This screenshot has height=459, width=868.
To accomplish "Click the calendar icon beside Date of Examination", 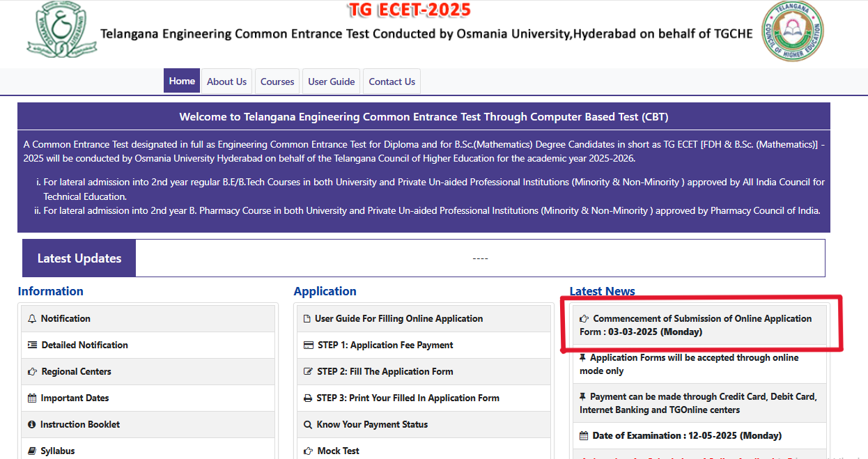I will (584, 435).
